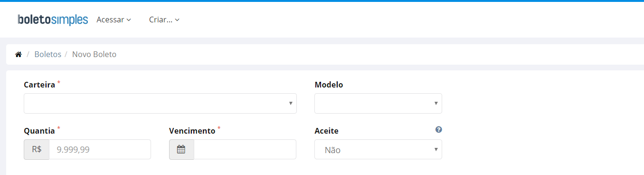Click the Boleto Simples logo
Screen dimensions: 644x175
click(x=53, y=19)
